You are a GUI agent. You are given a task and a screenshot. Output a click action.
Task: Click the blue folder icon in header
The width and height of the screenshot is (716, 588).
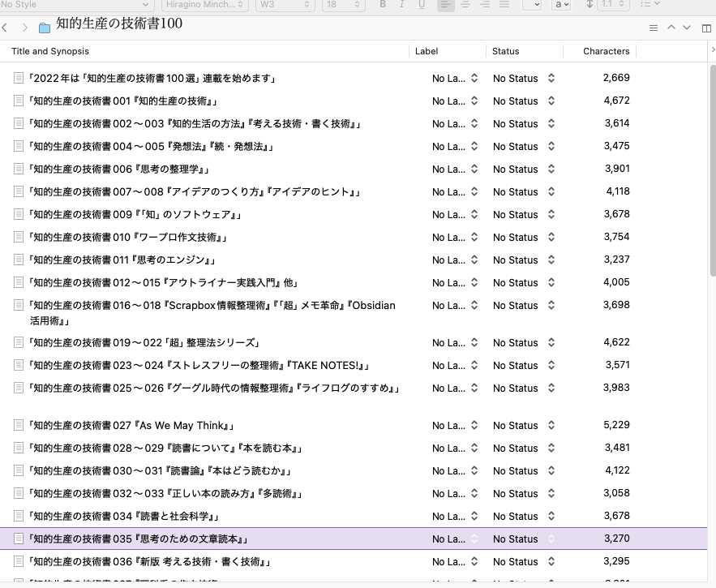click(x=45, y=28)
